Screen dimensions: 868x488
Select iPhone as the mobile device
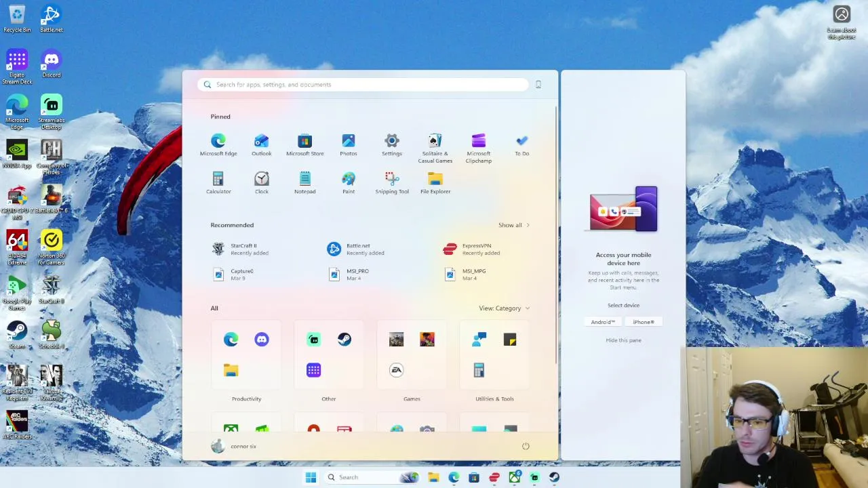point(644,322)
